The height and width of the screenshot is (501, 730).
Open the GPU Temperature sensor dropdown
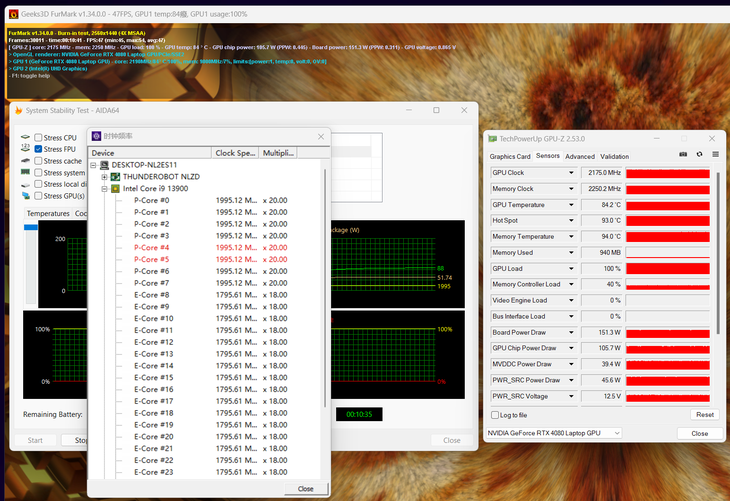[x=571, y=205]
